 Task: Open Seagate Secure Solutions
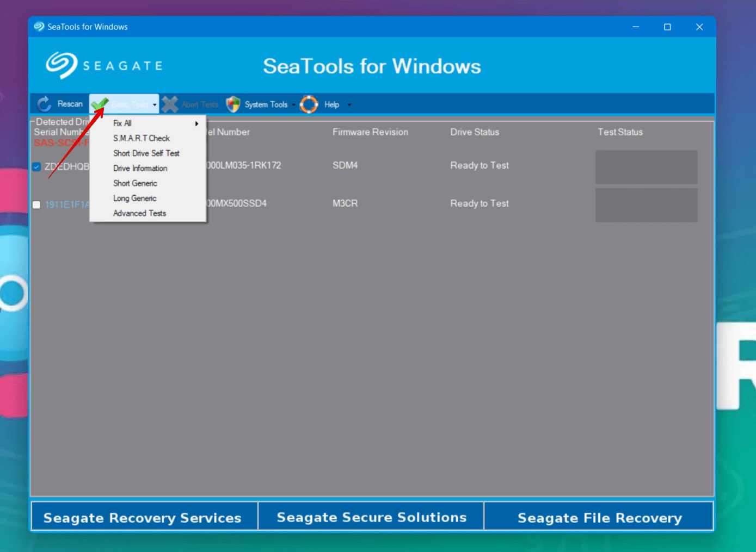pos(371,516)
